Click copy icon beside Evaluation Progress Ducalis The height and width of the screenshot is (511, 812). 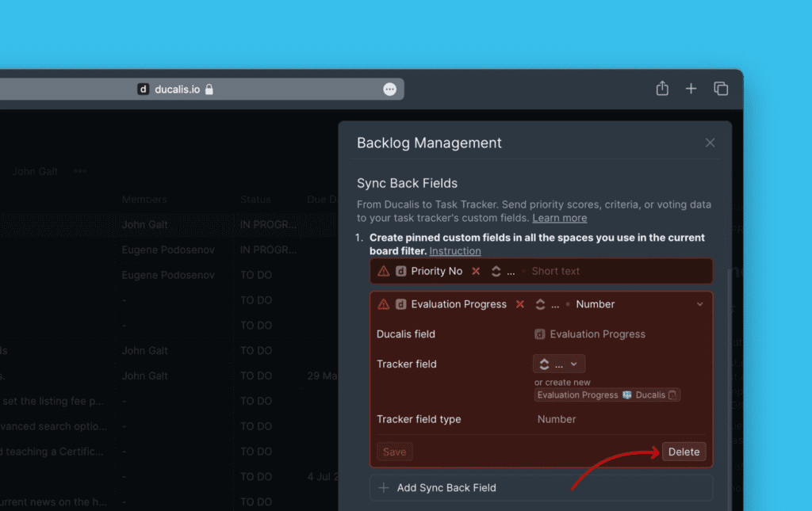[672, 395]
